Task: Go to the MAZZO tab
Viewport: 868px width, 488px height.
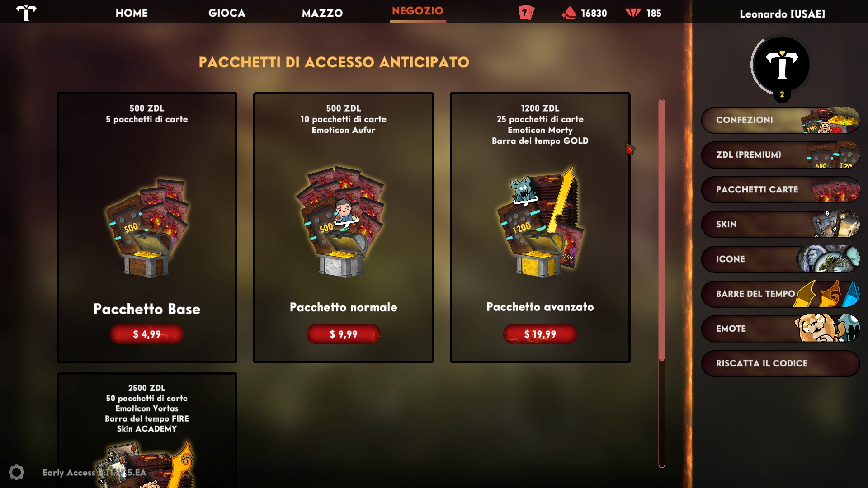Action: [x=322, y=13]
